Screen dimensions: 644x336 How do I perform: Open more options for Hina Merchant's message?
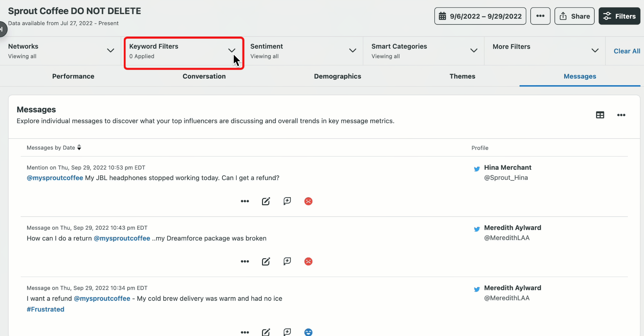point(245,201)
